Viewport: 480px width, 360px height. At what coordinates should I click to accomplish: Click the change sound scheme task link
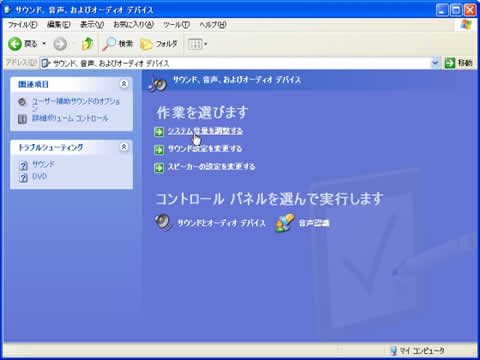click(x=205, y=149)
